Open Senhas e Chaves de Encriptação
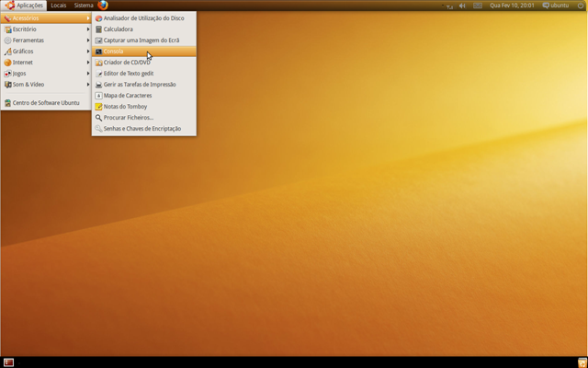588x368 pixels. pyautogui.click(x=144, y=129)
